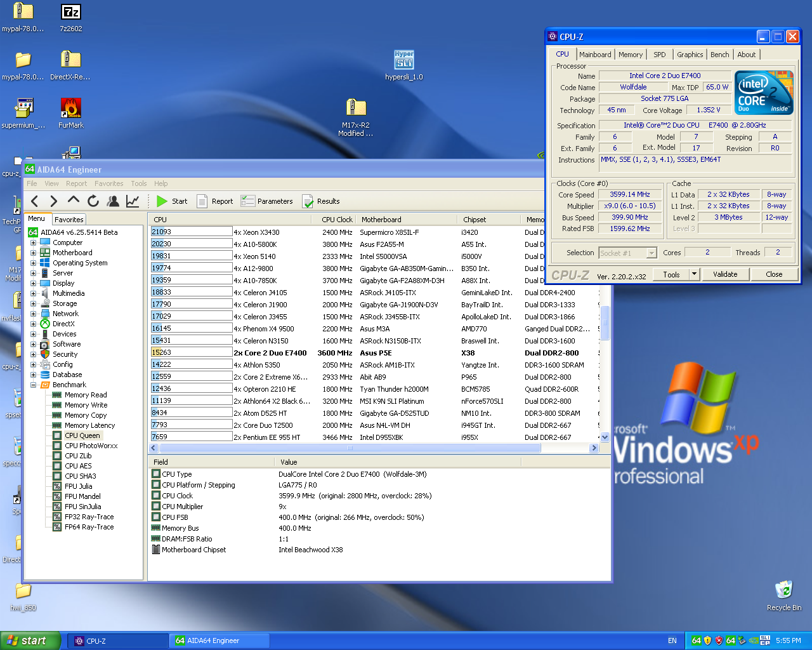
Task: Click the Validate button in CPU-Z
Action: (x=725, y=274)
